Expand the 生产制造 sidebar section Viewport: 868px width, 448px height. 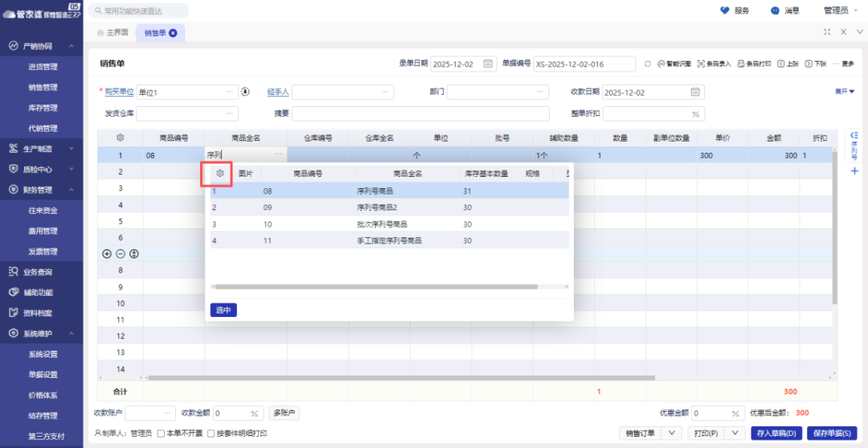(72, 149)
